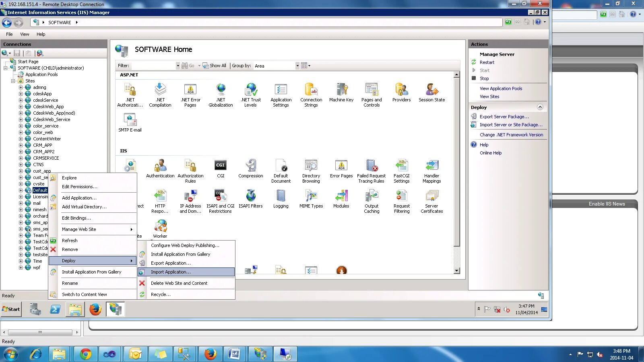
Task: Open the Group by Area dropdown
Action: coord(297,66)
